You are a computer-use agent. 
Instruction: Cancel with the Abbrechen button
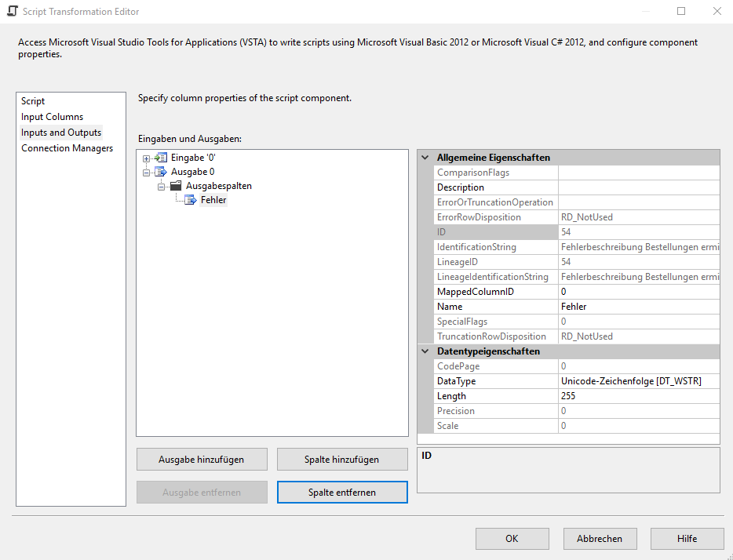click(600, 539)
